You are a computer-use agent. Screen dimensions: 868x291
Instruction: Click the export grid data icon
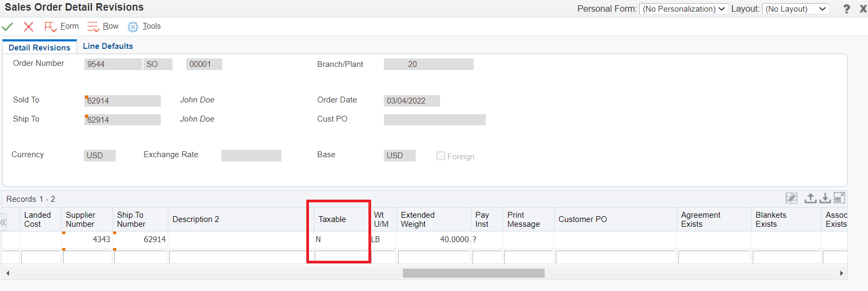tap(810, 198)
